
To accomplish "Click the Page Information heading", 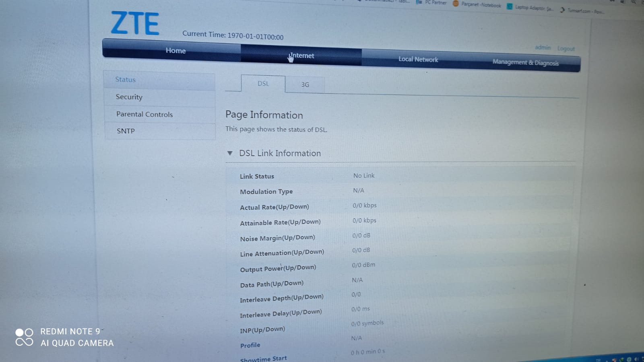I will (x=264, y=115).
